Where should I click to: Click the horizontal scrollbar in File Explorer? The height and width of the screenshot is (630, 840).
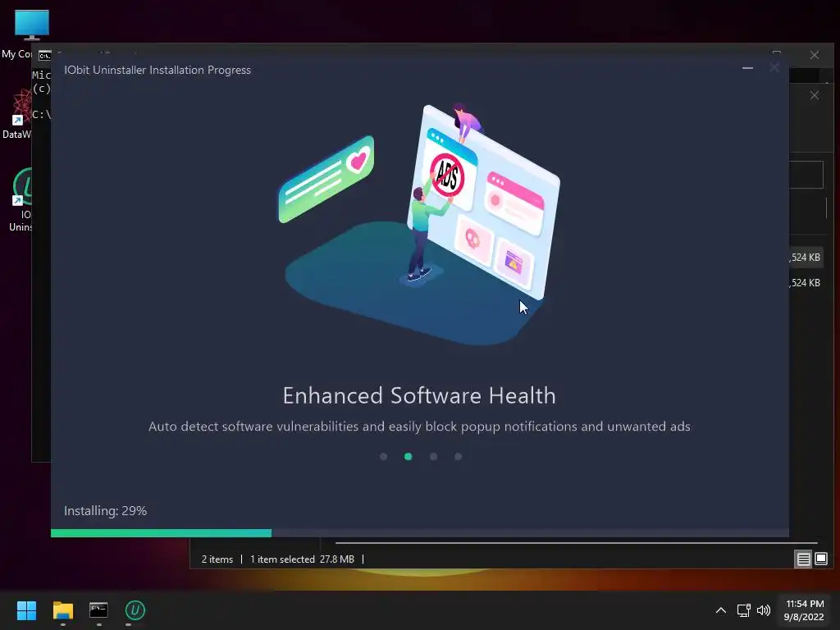click(576, 543)
